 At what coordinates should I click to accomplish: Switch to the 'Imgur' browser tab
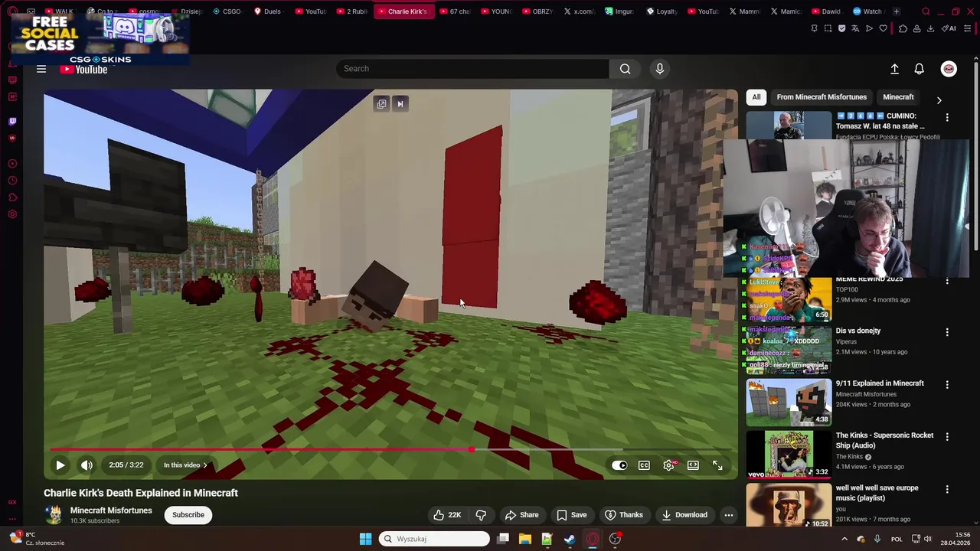(619, 11)
